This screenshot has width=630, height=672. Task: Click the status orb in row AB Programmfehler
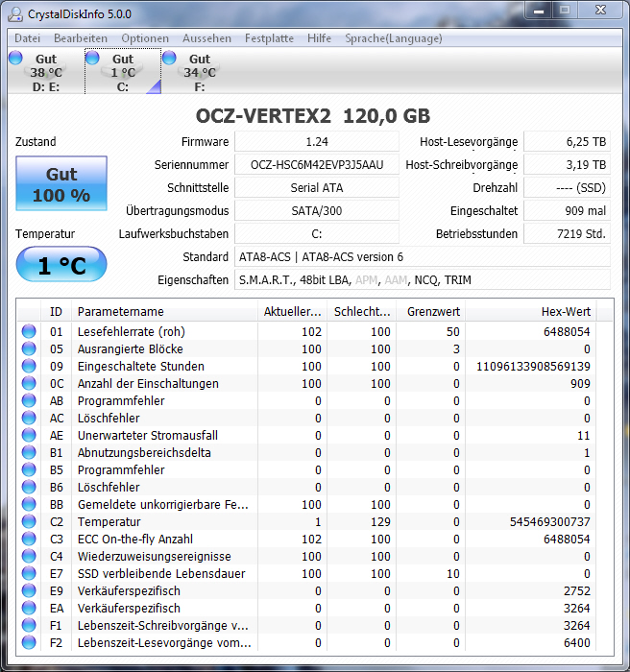29,400
